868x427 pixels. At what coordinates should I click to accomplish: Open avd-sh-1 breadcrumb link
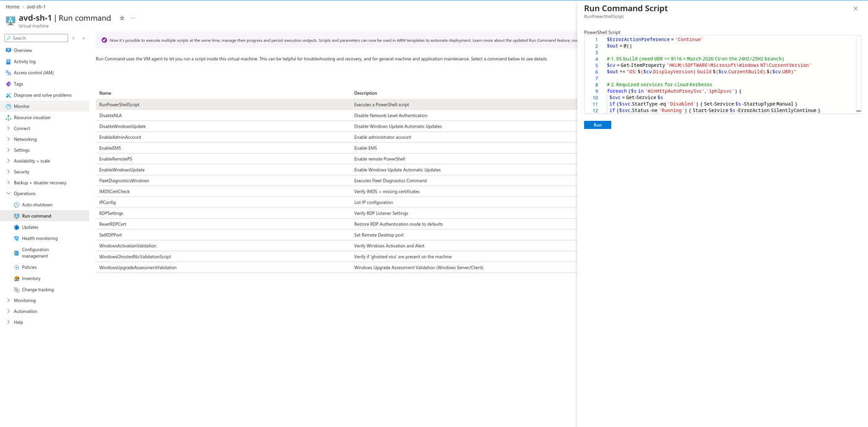coord(36,7)
